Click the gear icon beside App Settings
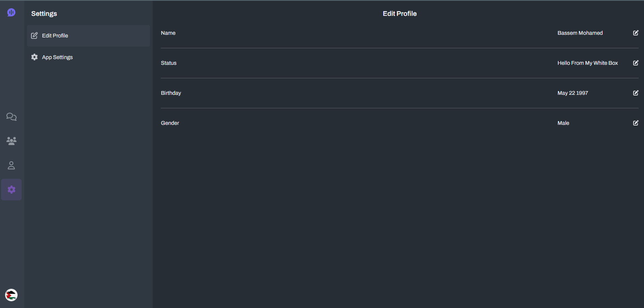 click(x=34, y=57)
